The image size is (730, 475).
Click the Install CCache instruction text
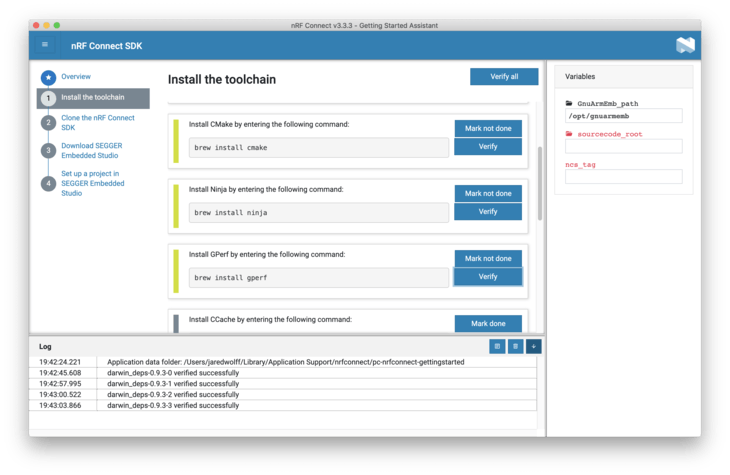(x=270, y=319)
